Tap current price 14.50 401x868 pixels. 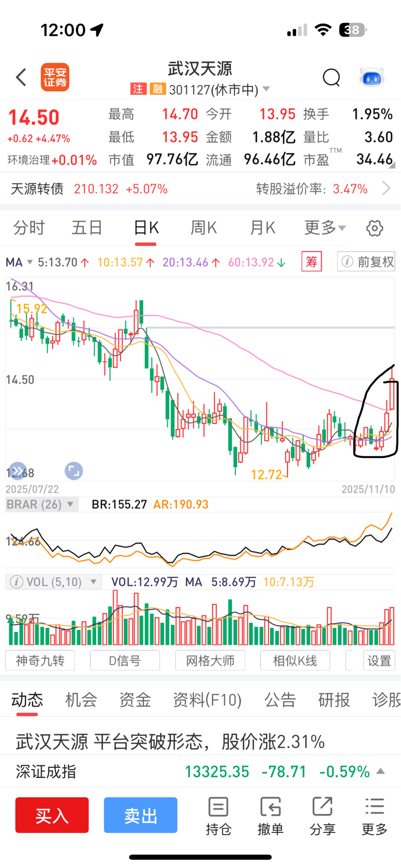[x=34, y=118]
